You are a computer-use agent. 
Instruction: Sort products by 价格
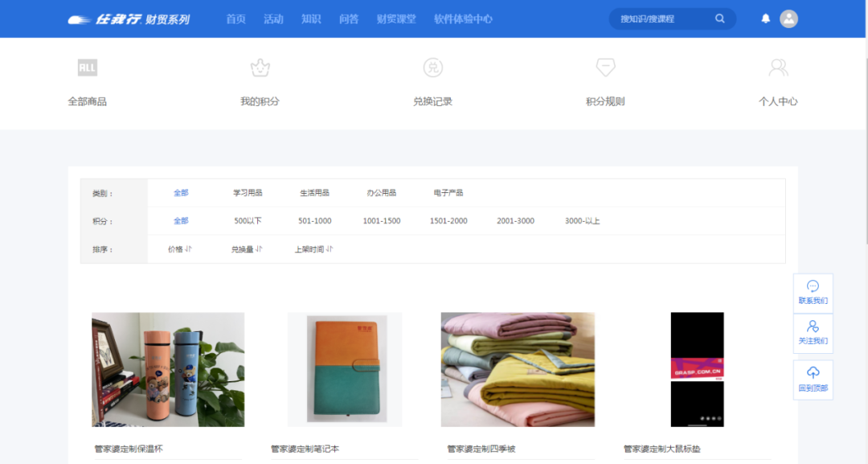tap(179, 249)
